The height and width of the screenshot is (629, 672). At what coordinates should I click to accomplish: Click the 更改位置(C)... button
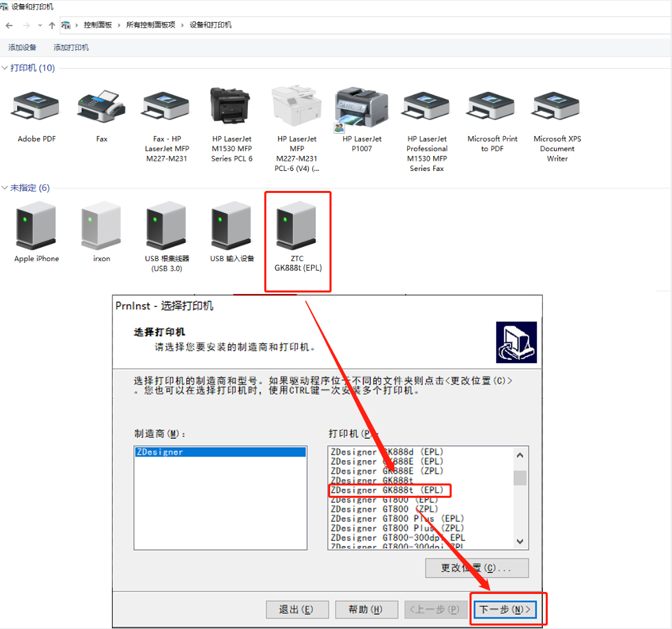pos(477,568)
